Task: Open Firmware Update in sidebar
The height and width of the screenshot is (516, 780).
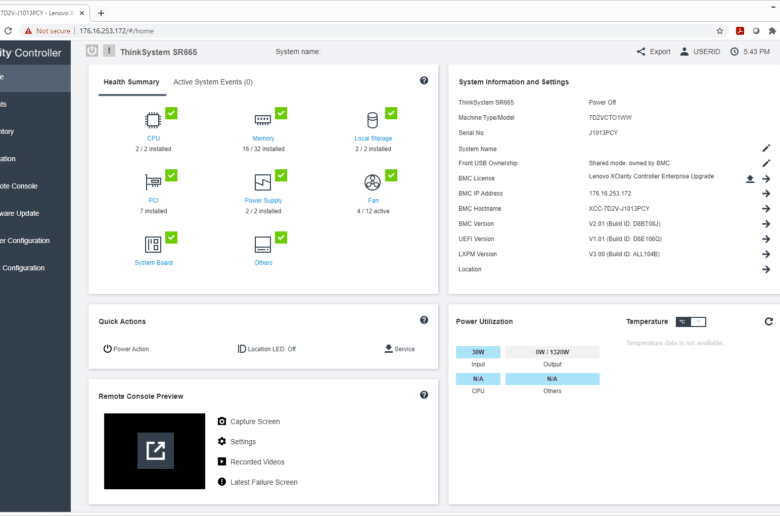Action: point(35,213)
